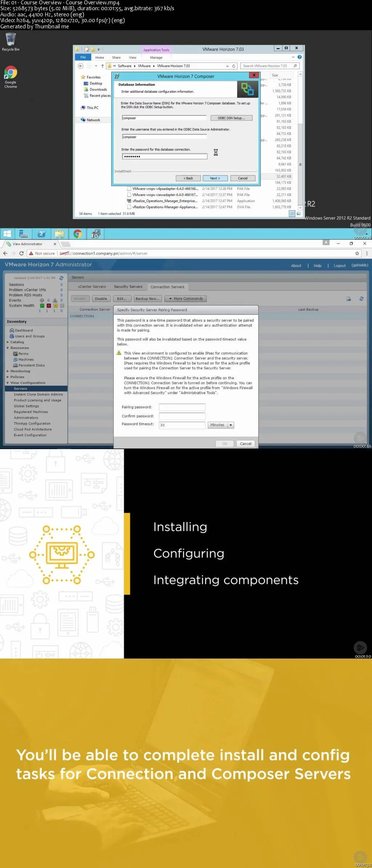Image resolution: width=372 pixels, height=868 pixels.
Task: Open the Explorer Home ribbon tab
Action: tap(100, 57)
